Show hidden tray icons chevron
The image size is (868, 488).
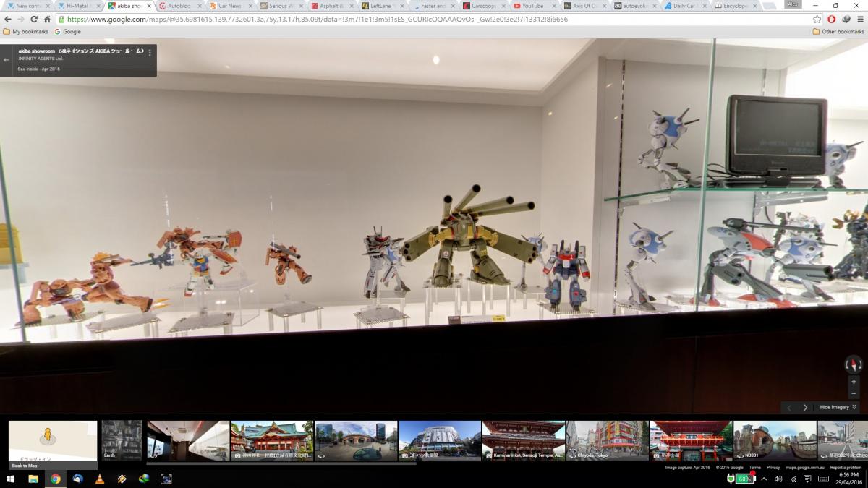pos(764,479)
